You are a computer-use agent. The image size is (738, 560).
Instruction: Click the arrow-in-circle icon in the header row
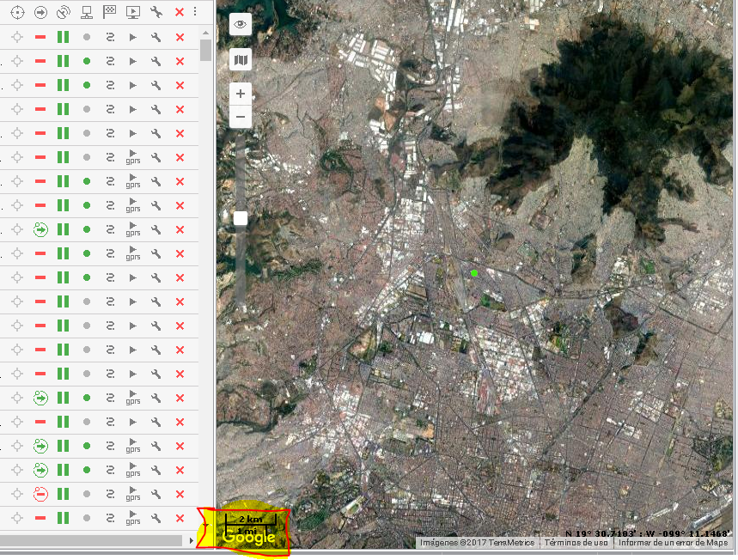click(x=40, y=12)
